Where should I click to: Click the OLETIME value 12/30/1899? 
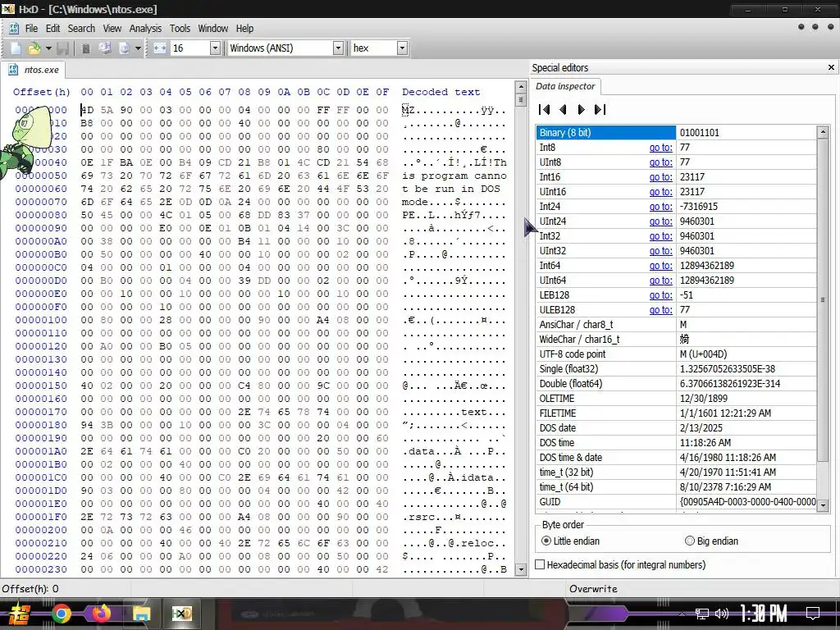(x=703, y=399)
